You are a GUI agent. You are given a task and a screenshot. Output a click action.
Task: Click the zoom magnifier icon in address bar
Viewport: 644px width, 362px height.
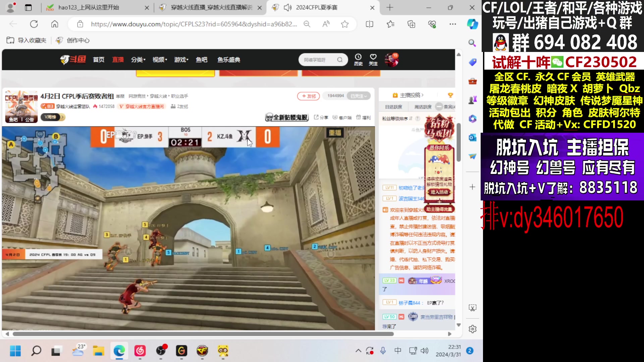pyautogui.click(x=307, y=24)
